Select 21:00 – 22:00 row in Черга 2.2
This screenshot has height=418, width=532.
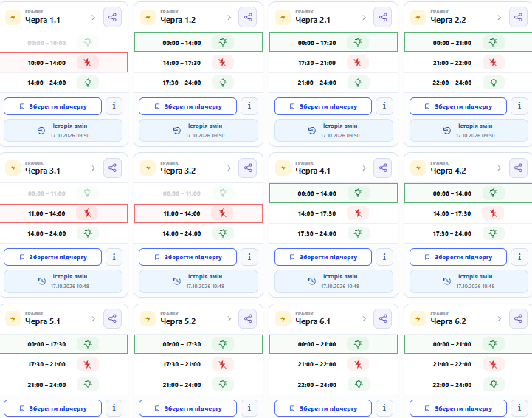tap(469, 63)
